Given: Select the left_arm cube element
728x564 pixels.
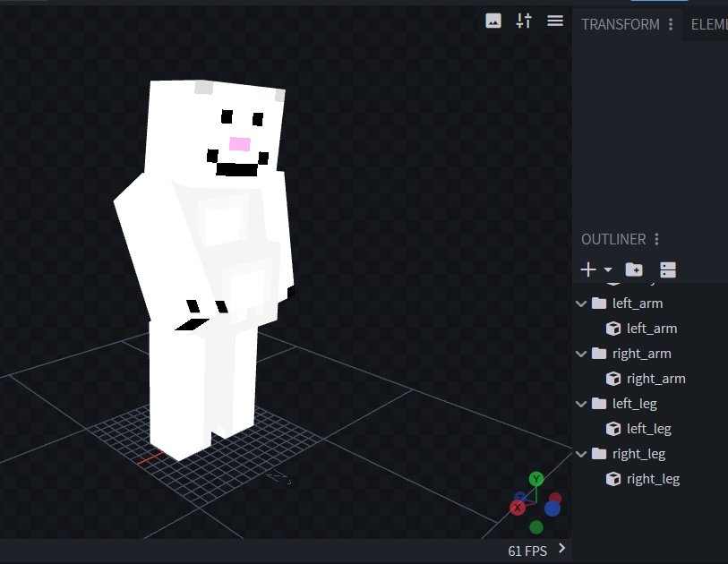Looking at the screenshot, I should click(x=650, y=329).
